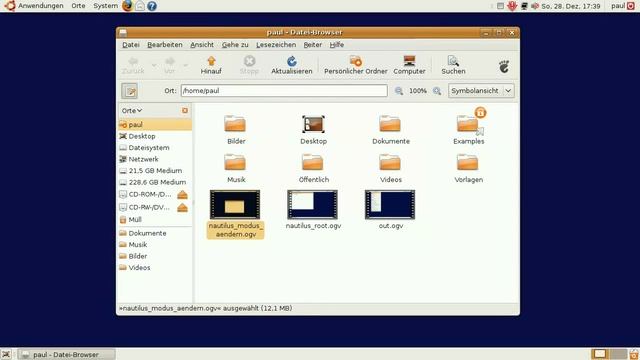Click the date and time clock

coord(571,6)
